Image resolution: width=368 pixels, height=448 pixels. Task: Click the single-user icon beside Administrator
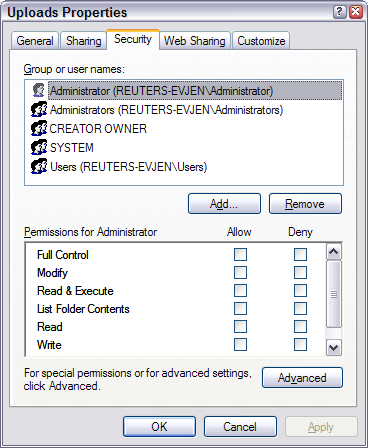[x=39, y=90]
